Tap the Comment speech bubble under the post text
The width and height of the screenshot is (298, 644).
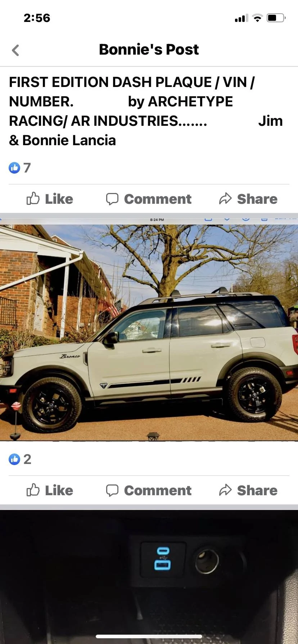coord(112,199)
